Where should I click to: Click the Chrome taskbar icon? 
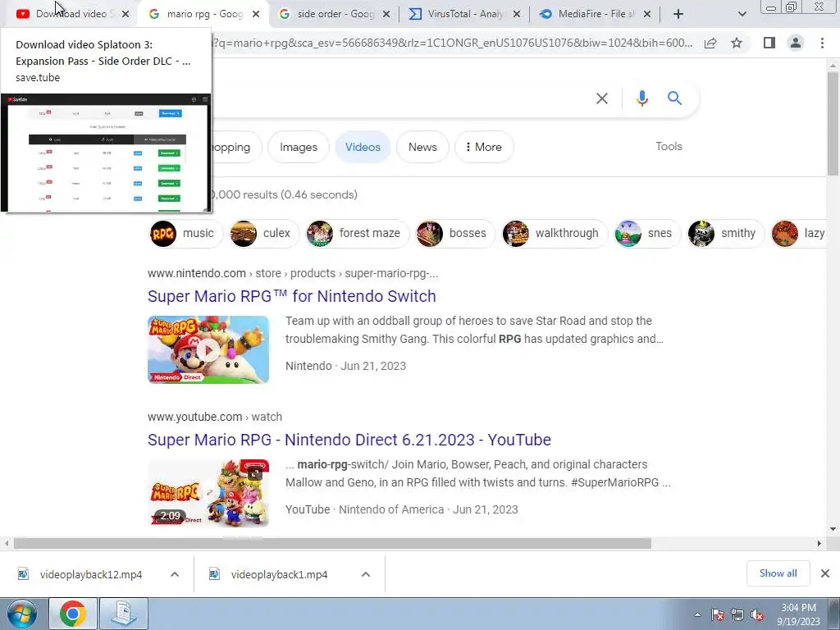[x=73, y=614]
